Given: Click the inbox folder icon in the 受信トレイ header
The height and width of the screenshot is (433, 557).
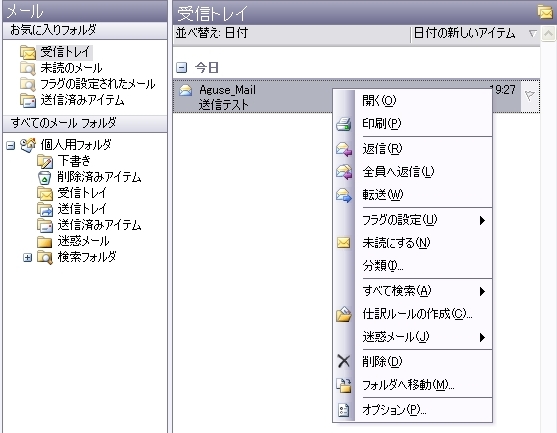Looking at the screenshot, I should coord(545,12).
